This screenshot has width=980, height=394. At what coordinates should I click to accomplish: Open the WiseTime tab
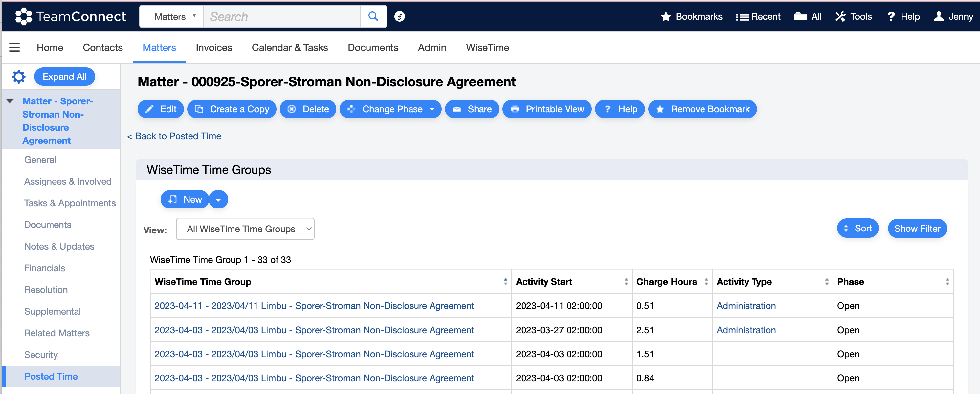(487, 48)
